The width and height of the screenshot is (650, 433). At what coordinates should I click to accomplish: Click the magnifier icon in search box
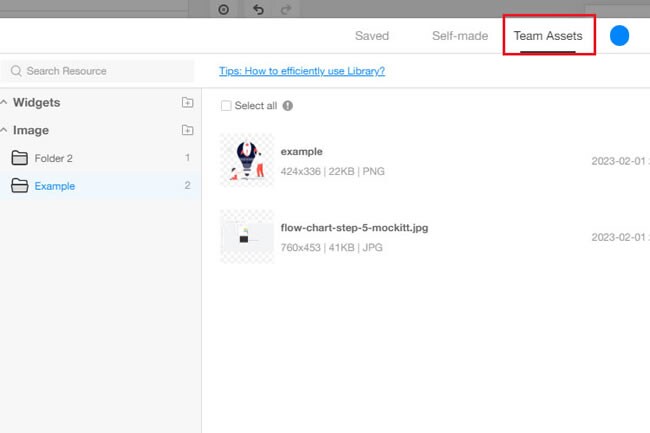(16, 71)
